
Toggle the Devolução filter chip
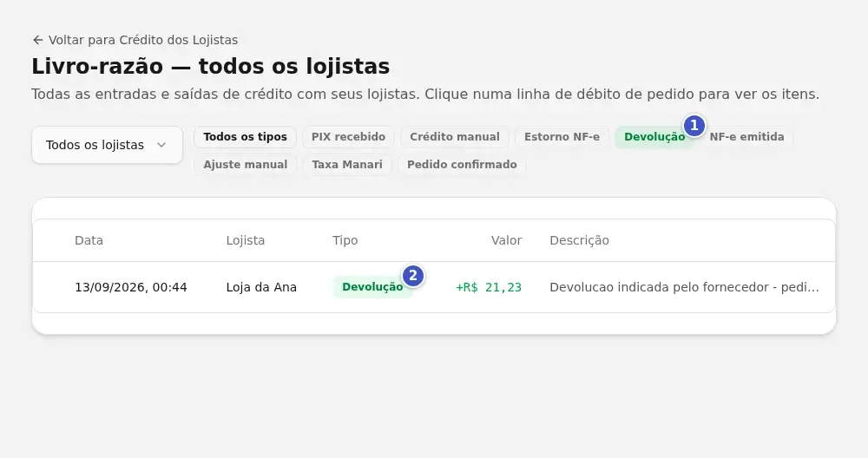654,137
